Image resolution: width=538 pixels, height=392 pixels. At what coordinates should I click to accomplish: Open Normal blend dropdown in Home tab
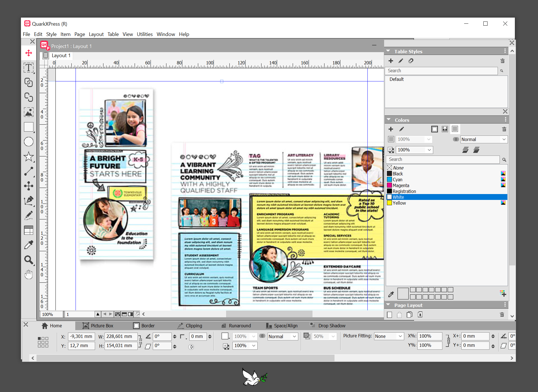283,337
